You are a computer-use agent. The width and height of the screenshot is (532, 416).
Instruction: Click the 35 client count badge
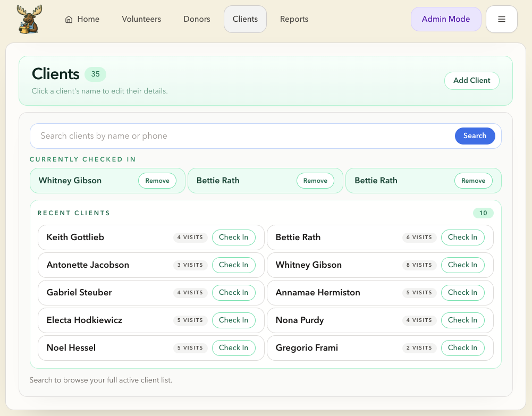[x=95, y=74]
